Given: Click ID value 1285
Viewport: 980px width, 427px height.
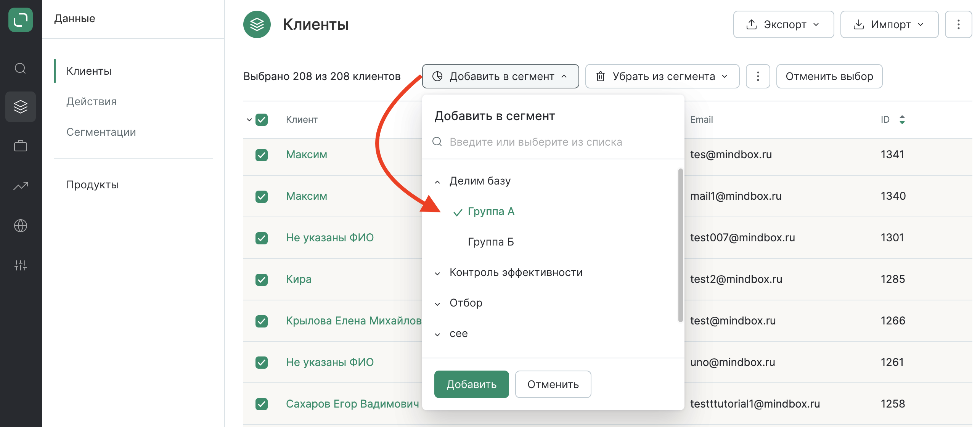Looking at the screenshot, I should coord(893,279).
